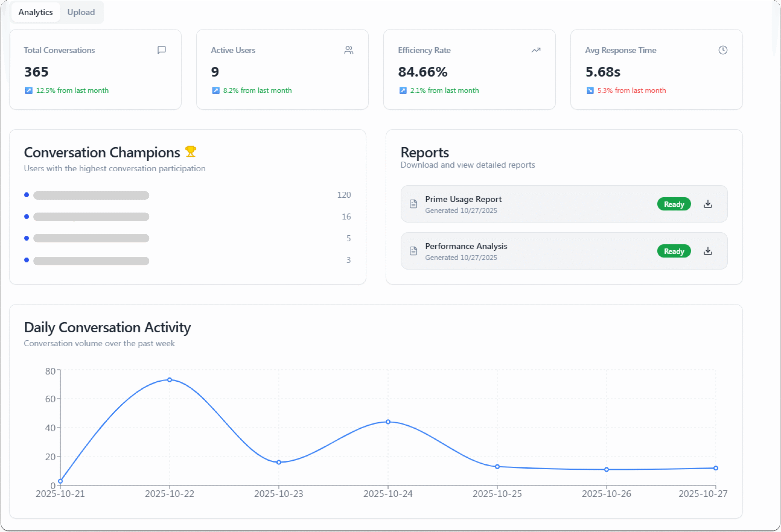This screenshot has height=532, width=781.
Task: Click the clock icon in Avg Response Time
Action: pos(723,50)
